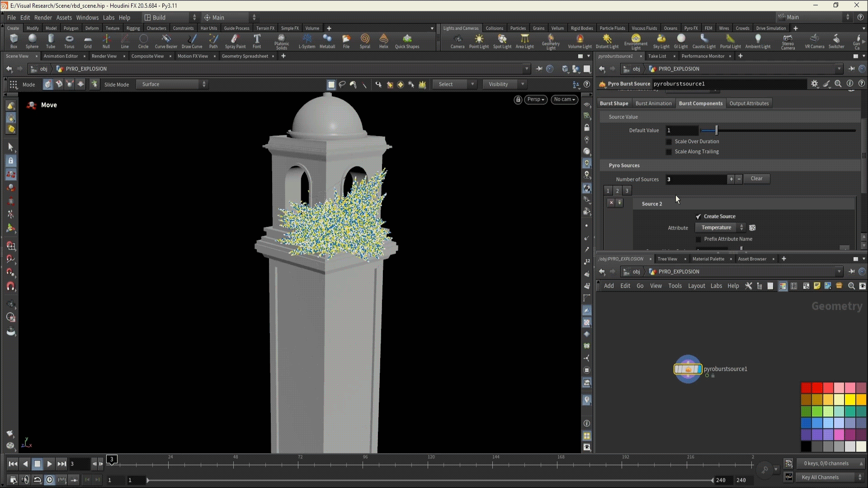This screenshot has width=868, height=488.
Task: Open the Persp viewport menu
Action: (536, 99)
